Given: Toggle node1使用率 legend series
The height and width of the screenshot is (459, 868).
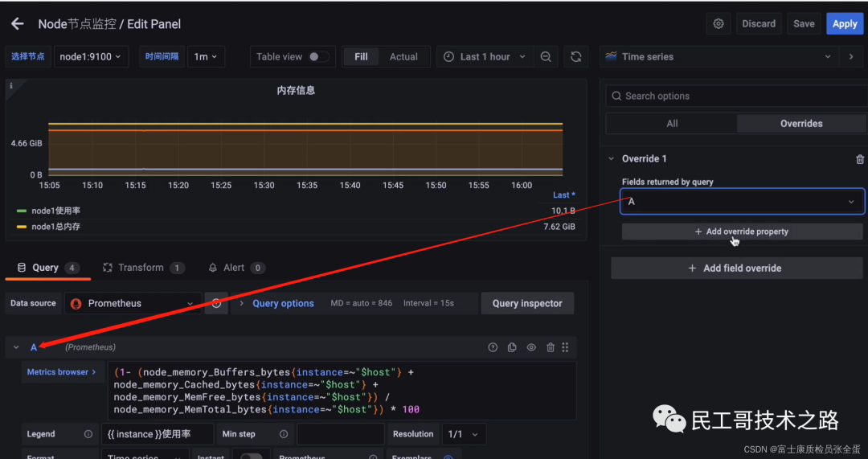Looking at the screenshot, I should pyautogui.click(x=55, y=211).
